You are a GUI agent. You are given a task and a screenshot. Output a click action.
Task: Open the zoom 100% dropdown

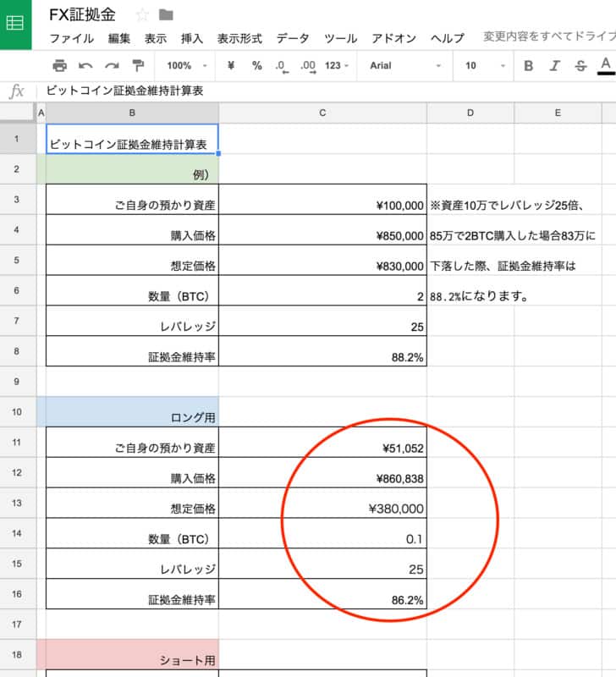pos(187,66)
